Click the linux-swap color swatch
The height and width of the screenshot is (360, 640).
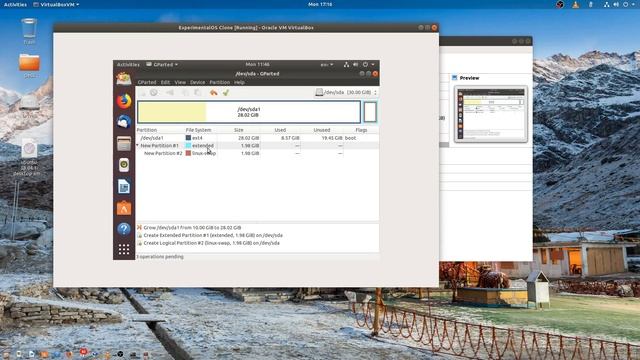pyautogui.click(x=188, y=153)
